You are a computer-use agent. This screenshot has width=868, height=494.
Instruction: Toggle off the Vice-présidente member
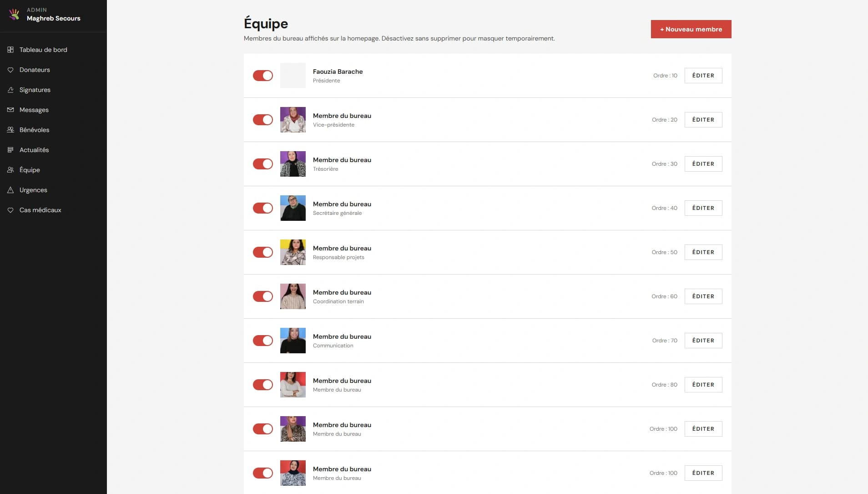263,120
